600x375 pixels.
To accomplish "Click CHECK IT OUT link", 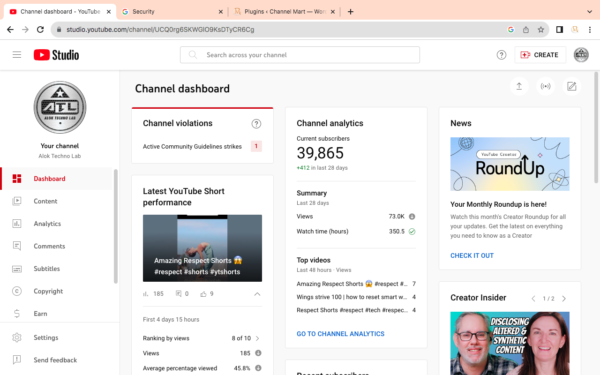I will (x=472, y=256).
